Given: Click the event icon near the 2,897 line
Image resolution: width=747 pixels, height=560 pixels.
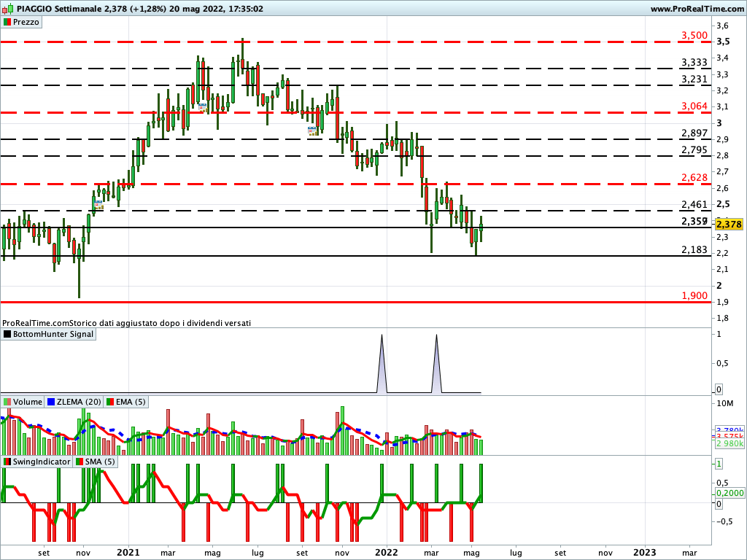Looking at the screenshot, I should (312, 131).
